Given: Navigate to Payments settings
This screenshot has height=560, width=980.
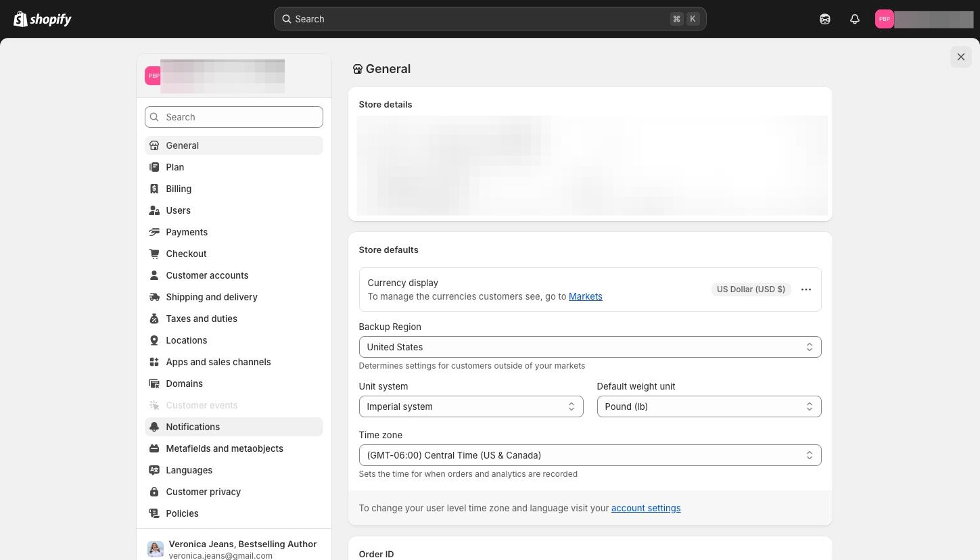Looking at the screenshot, I should [x=234, y=232].
